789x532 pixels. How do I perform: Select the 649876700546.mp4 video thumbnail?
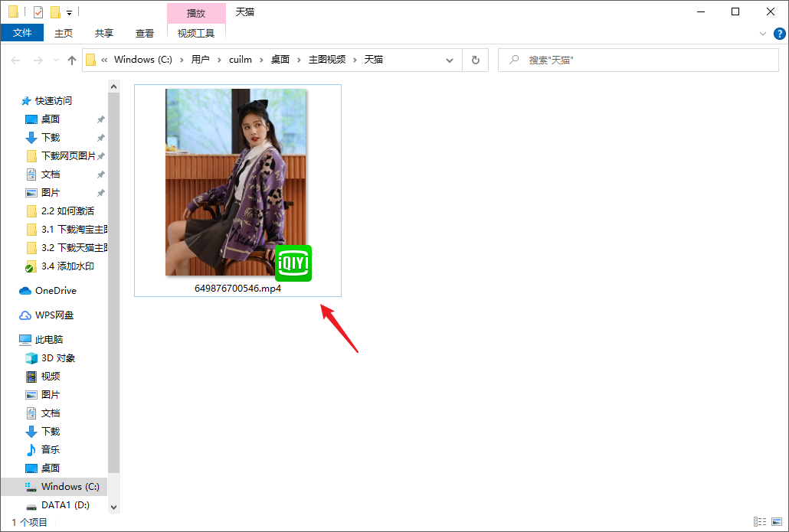pos(237,184)
